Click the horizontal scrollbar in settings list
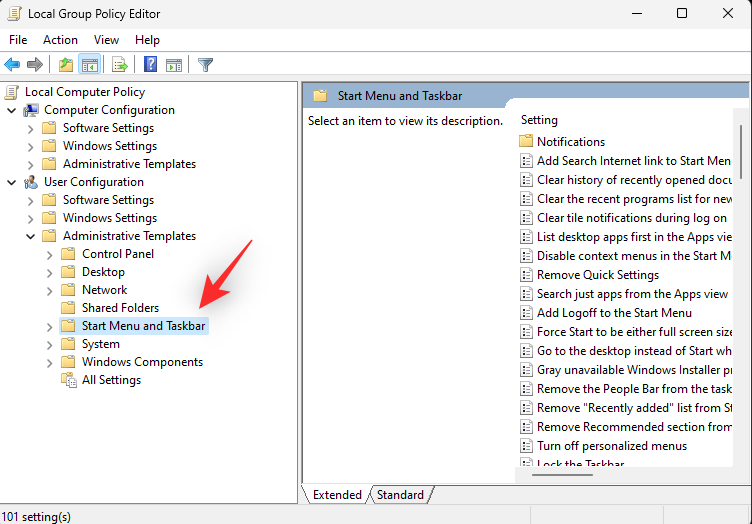752x524 pixels. (562, 475)
